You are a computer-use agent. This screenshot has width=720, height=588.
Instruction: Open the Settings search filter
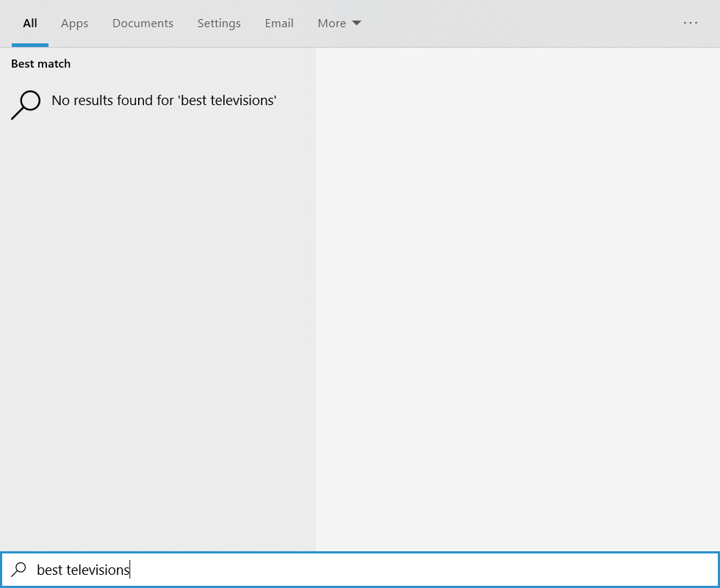[219, 23]
